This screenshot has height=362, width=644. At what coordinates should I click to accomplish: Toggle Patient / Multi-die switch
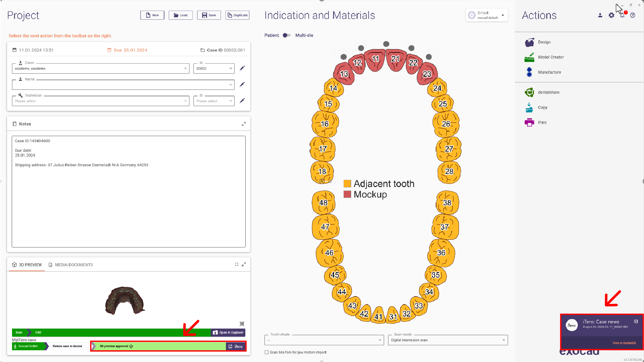click(x=287, y=35)
